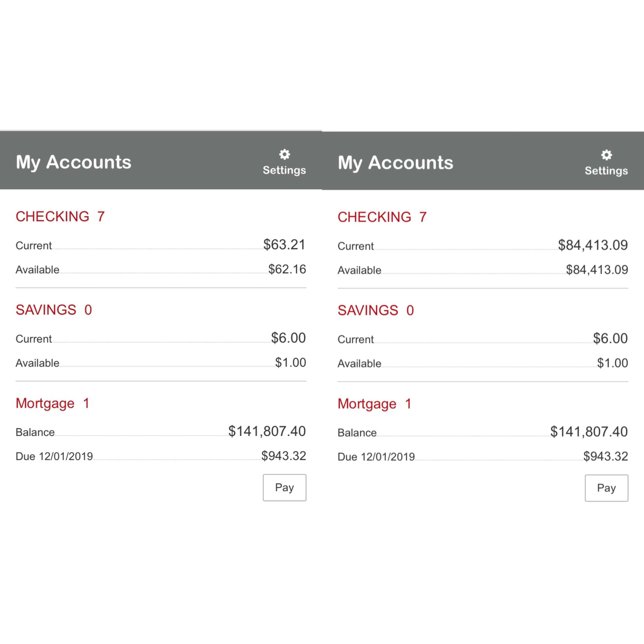Tap left panel's $6.00 savings current balance
The height and width of the screenshot is (644, 644).
[x=288, y=338]
